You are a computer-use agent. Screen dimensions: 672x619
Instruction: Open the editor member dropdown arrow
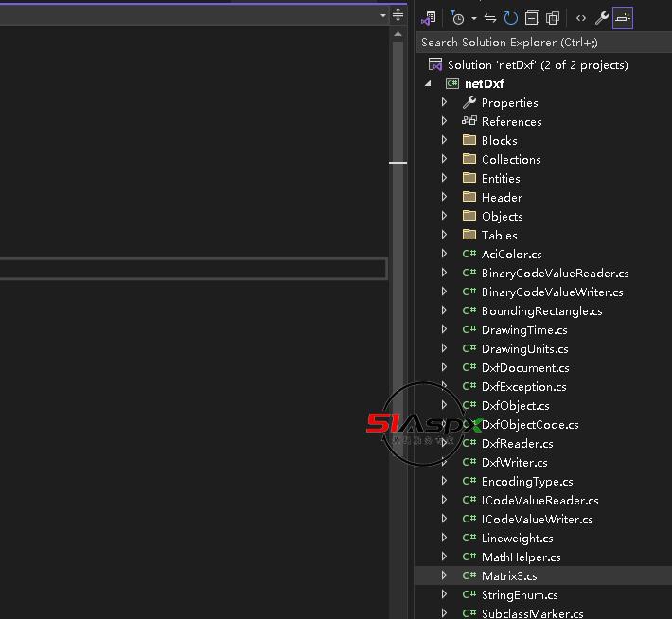382,16
